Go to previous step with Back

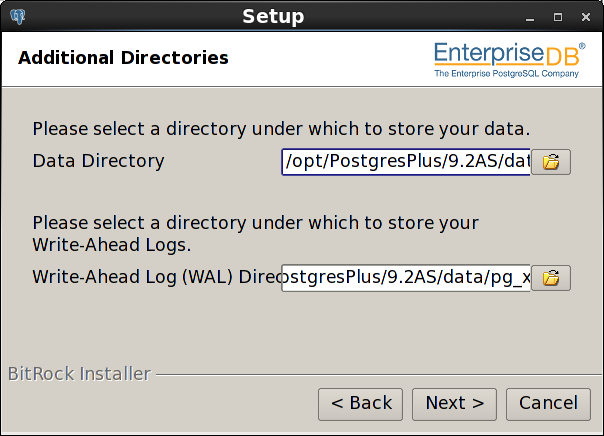pyautogui.click(x=361, y=404)
